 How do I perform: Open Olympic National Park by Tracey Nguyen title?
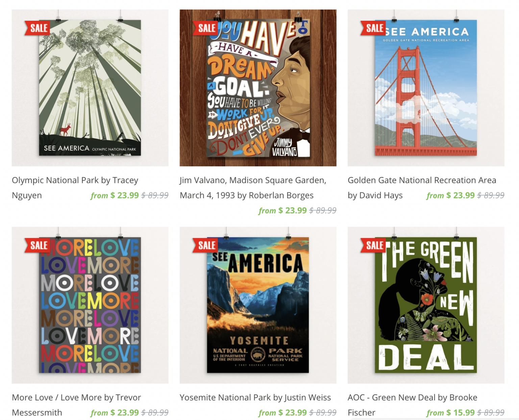75,188
